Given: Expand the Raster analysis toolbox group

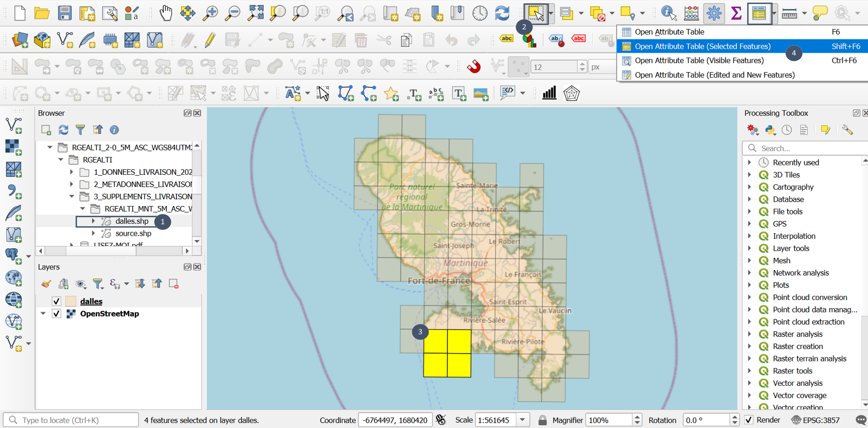Looking at the screenshot, I should tap(749, 334).
